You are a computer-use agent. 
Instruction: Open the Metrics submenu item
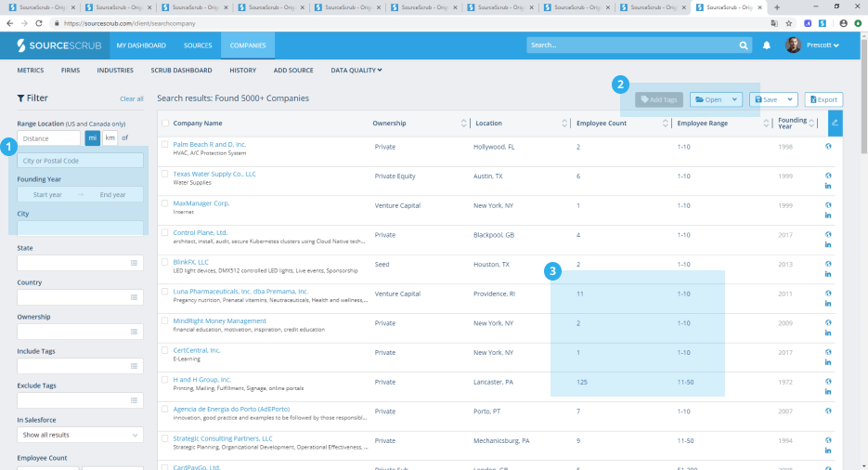pos(31,71)
